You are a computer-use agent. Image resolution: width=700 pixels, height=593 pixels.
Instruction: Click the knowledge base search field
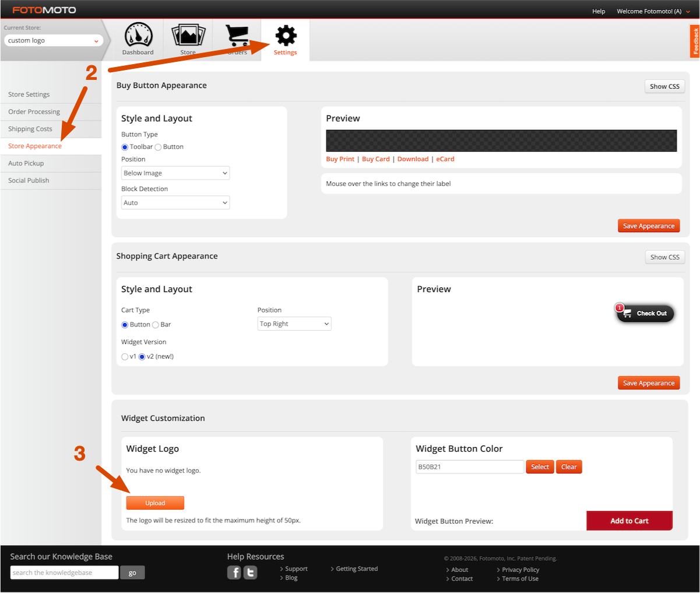(64, 573)
